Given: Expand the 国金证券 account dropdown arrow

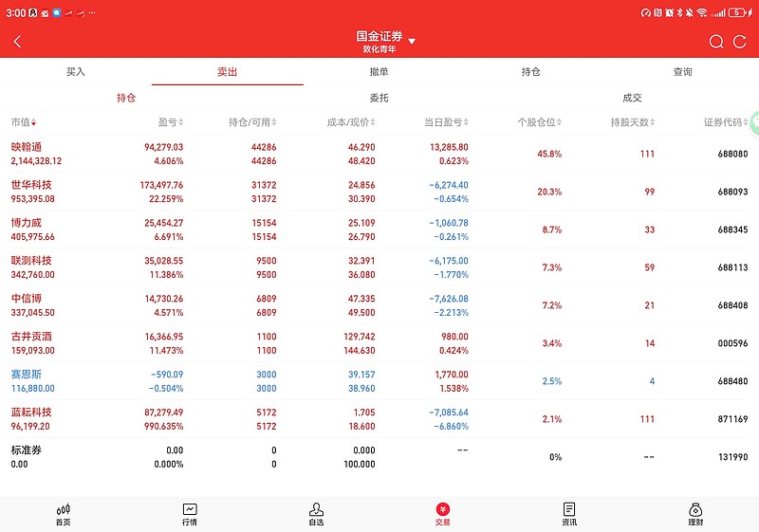Looking at the screenshot, I should point(412,42).
